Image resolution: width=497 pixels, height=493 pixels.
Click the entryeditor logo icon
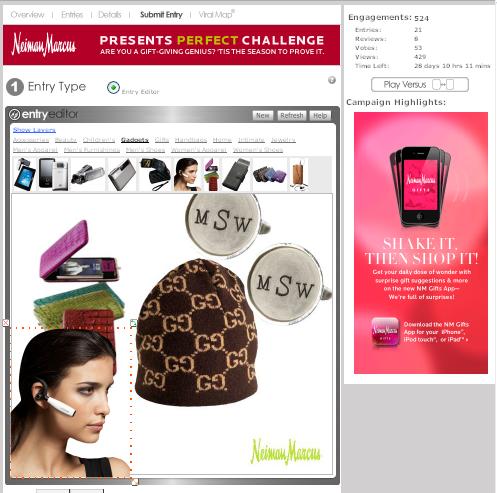[x=14, y=115]
